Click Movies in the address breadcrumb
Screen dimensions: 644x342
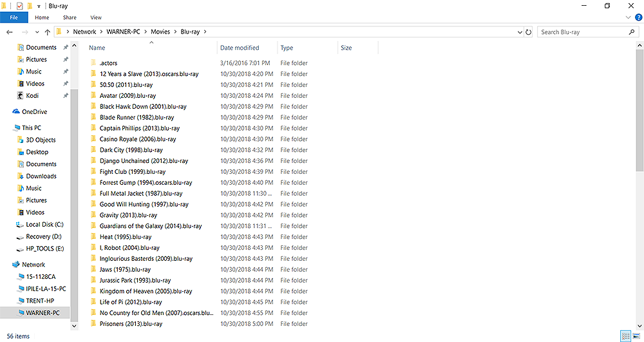tap(160, 32)
